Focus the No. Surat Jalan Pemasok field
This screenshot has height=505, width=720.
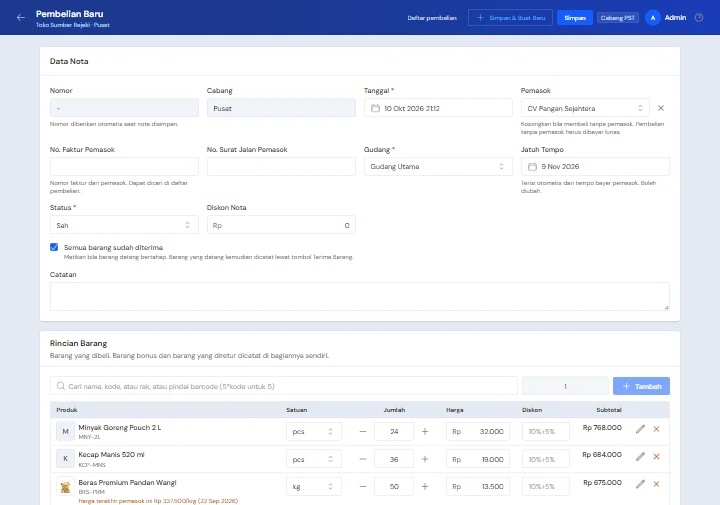click(281, 166)
